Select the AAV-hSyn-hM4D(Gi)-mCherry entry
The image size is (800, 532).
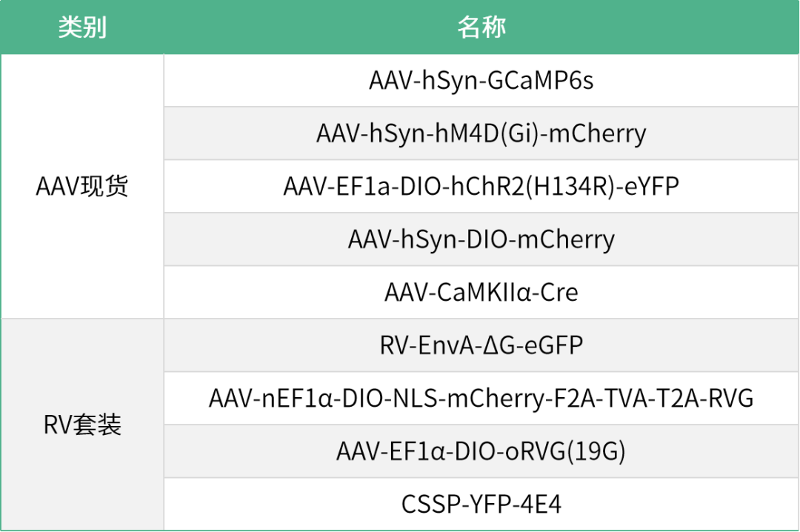tap(481, 134)
